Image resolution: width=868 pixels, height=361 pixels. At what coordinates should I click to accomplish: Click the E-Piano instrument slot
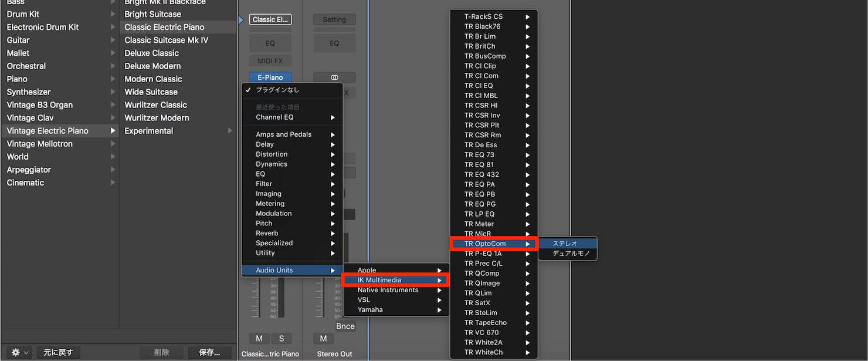270,77
